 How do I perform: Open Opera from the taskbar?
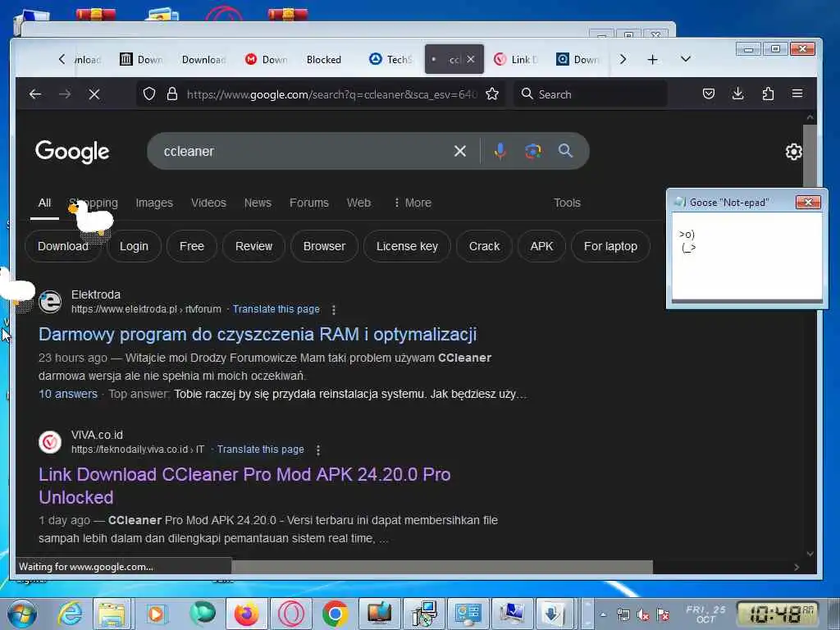point(291,614)
